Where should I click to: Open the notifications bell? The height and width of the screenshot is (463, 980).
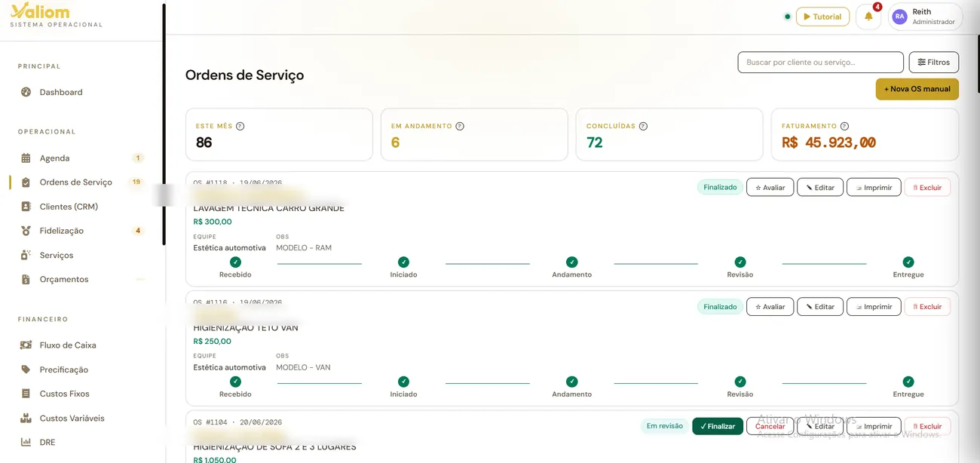[868, 17]
